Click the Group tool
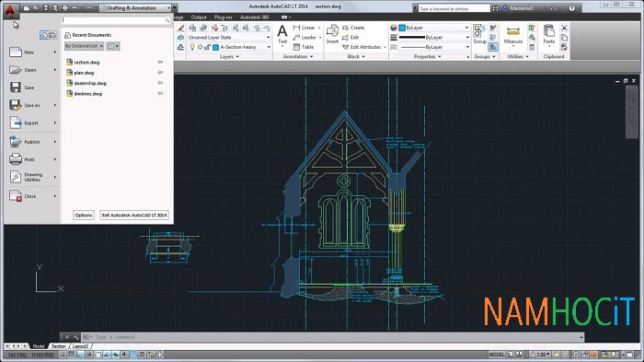Image resolution: width=644 pixels, height=362 pixels. tap(479, 34)
